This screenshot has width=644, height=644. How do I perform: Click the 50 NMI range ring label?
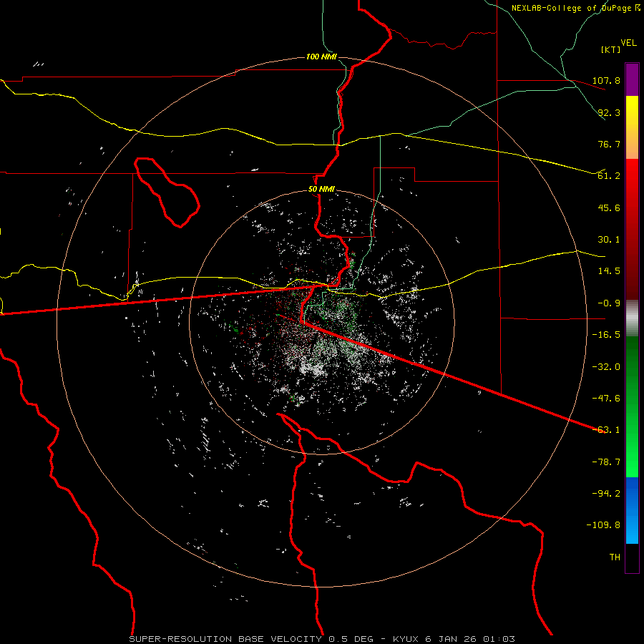tap(321, 189)
